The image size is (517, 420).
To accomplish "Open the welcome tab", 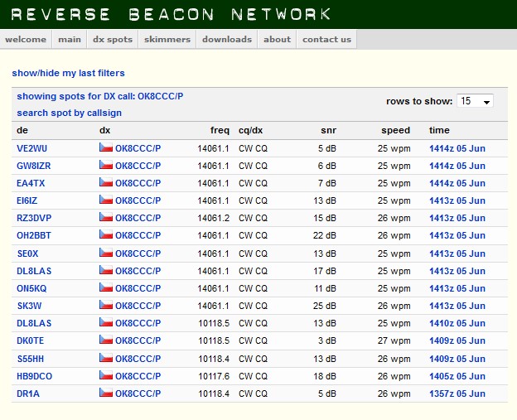I will (26, 39).
